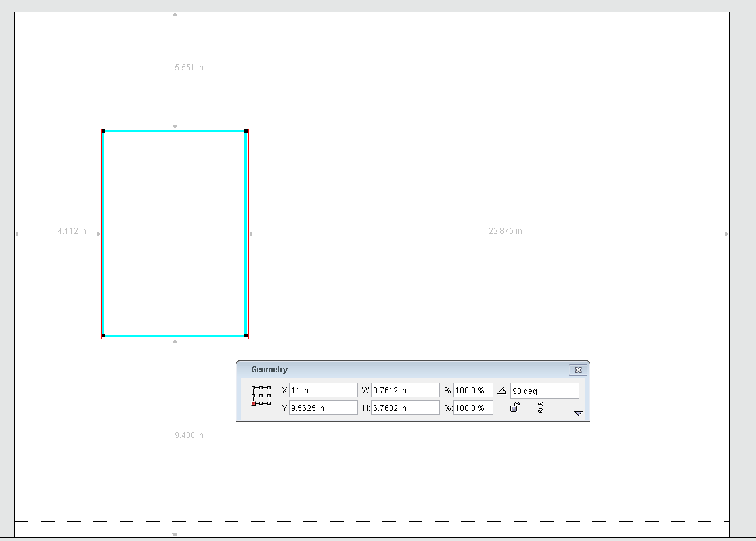Click the 22.875 in right distance label
The image size is (756, 541).
(x=505, y=230)
